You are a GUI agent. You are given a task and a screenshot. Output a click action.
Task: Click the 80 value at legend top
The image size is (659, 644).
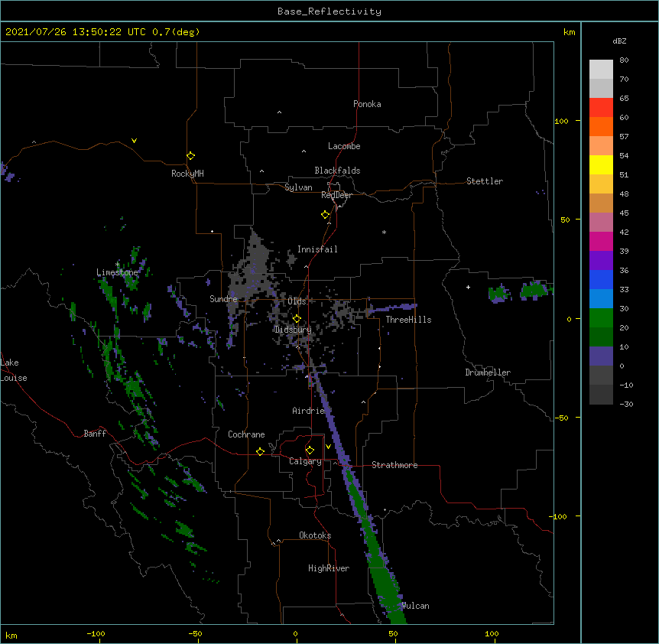(624, 60)
